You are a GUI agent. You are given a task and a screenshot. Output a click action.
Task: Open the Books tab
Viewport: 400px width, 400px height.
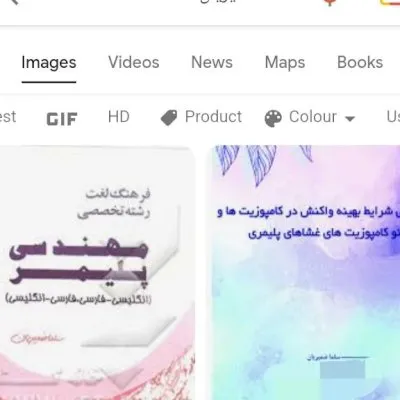(360, 62)
